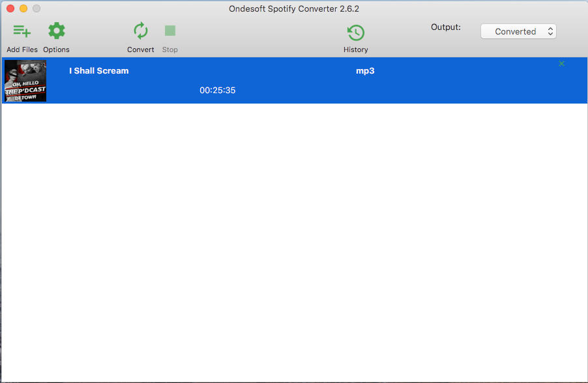The image size is (588, 383).
Task: Open the Options gear icon
Action: (x=57, y=31)
